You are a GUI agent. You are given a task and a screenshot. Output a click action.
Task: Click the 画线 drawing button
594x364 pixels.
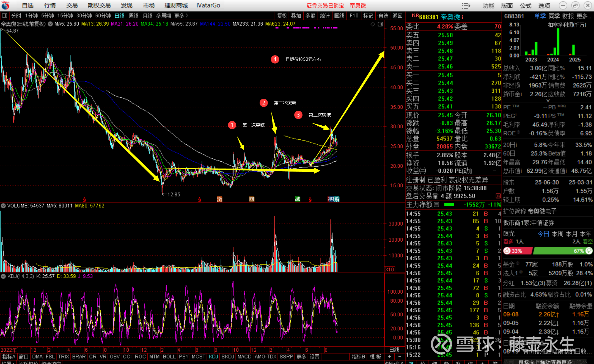pos(339,16)
